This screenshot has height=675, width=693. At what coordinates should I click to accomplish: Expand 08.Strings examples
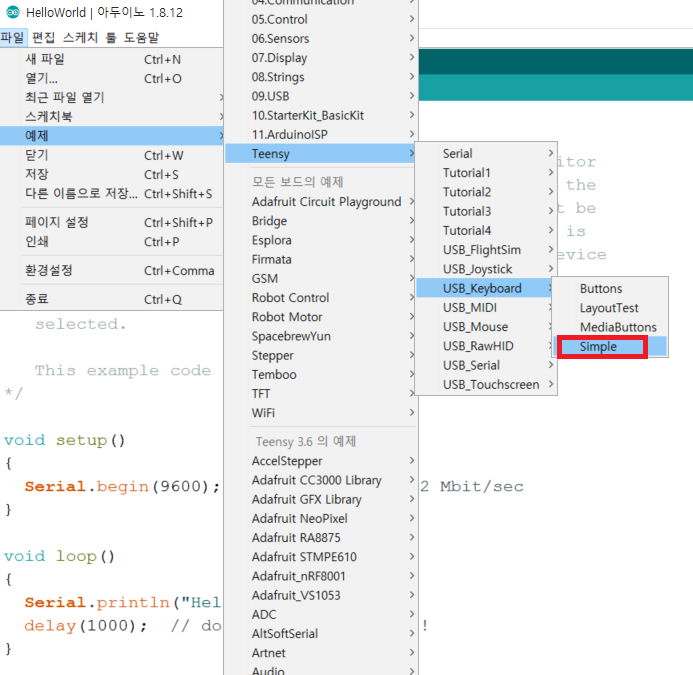[x=321, y=77]
